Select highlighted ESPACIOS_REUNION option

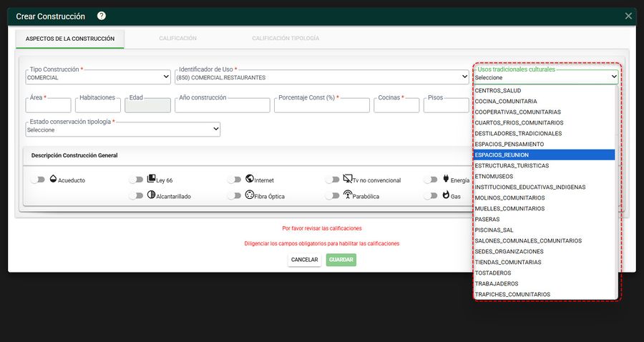point(545,155)
